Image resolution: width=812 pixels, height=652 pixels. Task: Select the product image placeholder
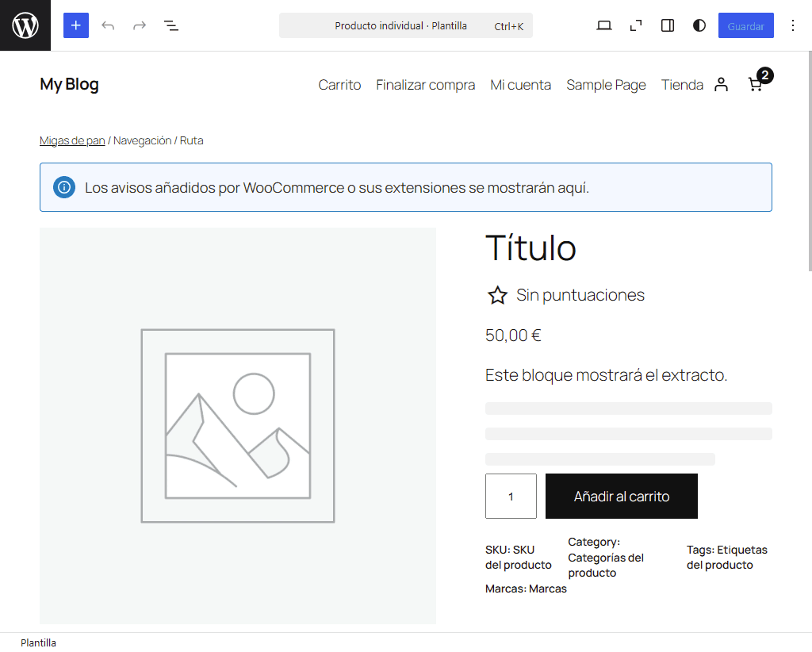238,426
